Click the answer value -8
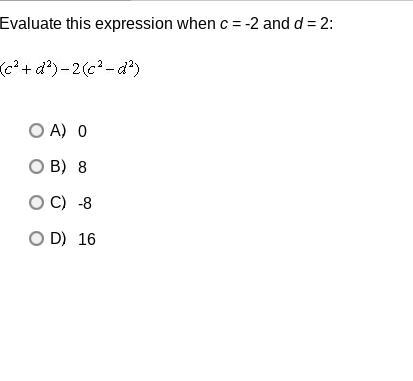The image size is (413, 381). 85,203
